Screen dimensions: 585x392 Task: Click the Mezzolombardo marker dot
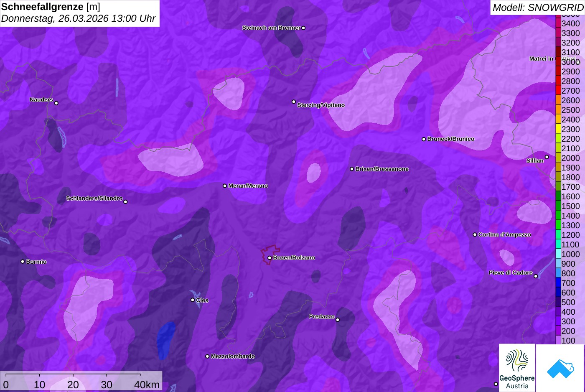207,356
